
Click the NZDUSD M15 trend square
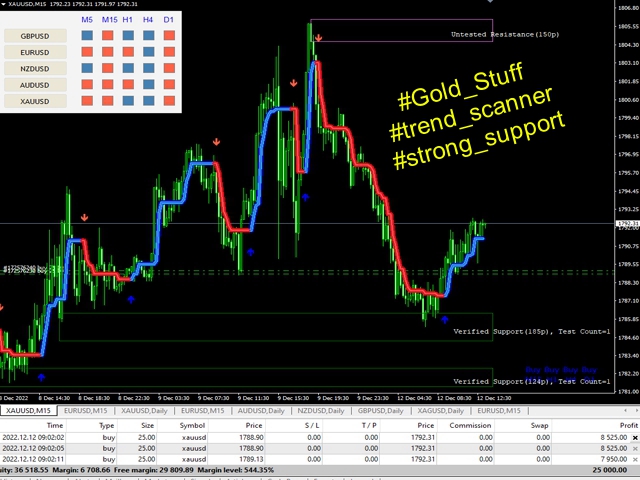(x=108, y=68)
